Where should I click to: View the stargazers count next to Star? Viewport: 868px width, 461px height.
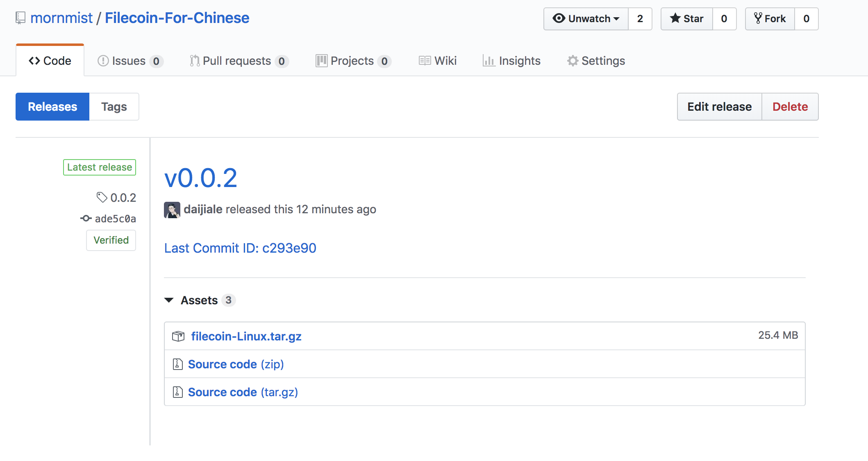point(724,19)
